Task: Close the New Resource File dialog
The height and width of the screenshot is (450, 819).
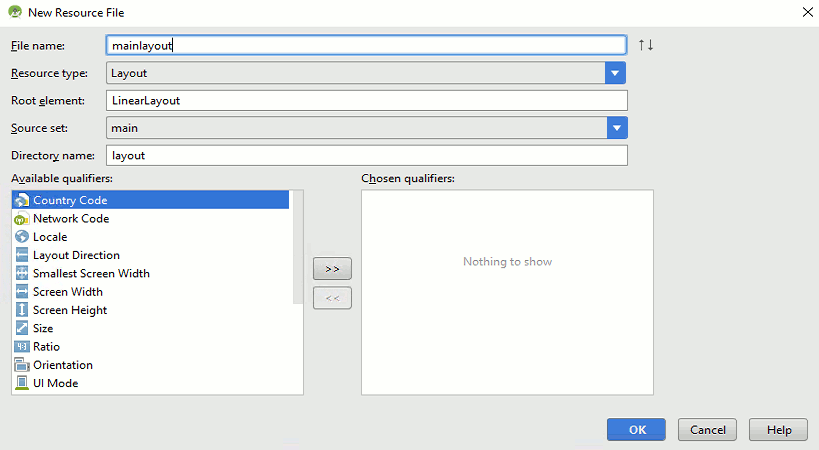Action: [x=808, y=12]
